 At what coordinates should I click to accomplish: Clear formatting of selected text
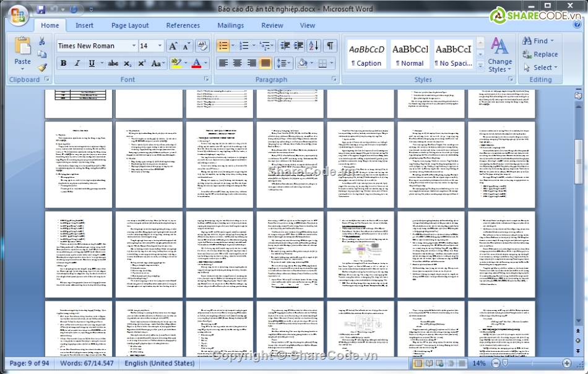click(202, 46)
